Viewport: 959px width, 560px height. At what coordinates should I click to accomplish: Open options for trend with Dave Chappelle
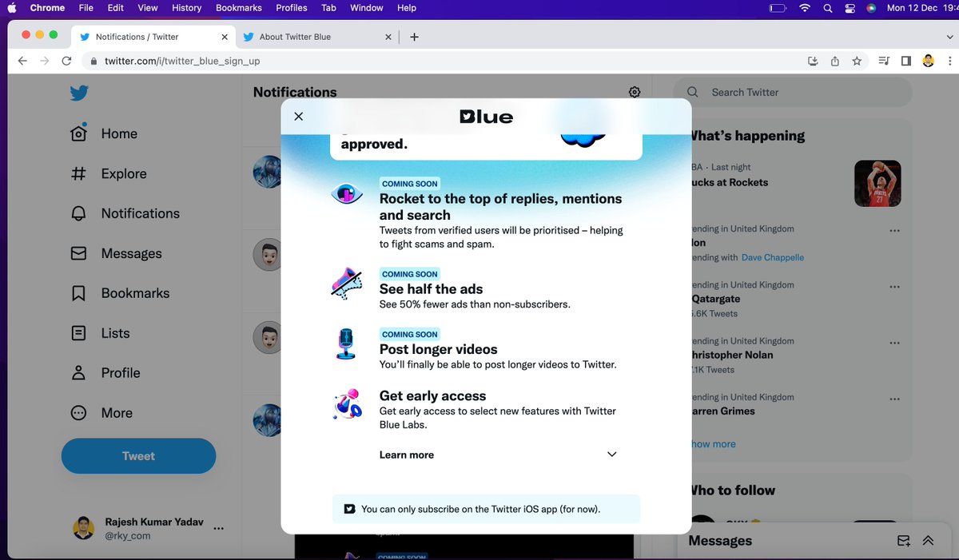(x=894, y=231)
